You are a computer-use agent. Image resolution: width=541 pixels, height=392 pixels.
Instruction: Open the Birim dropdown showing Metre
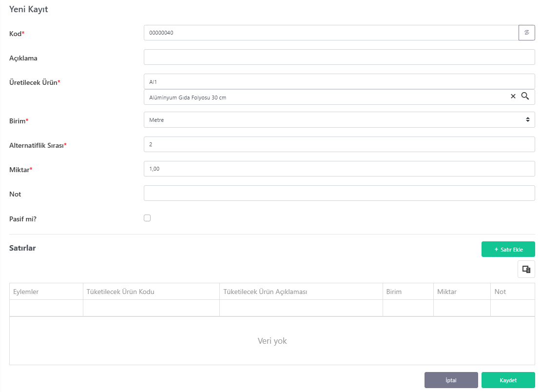339,120
